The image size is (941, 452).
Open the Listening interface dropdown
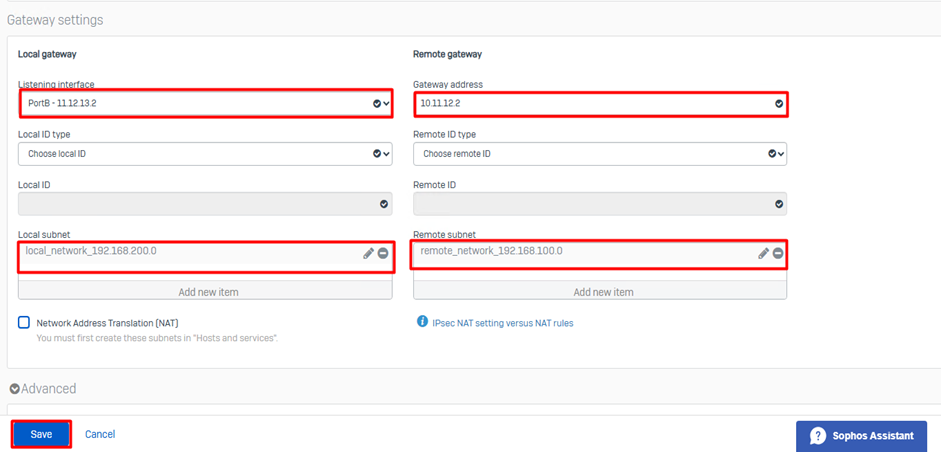coord(204,103)
